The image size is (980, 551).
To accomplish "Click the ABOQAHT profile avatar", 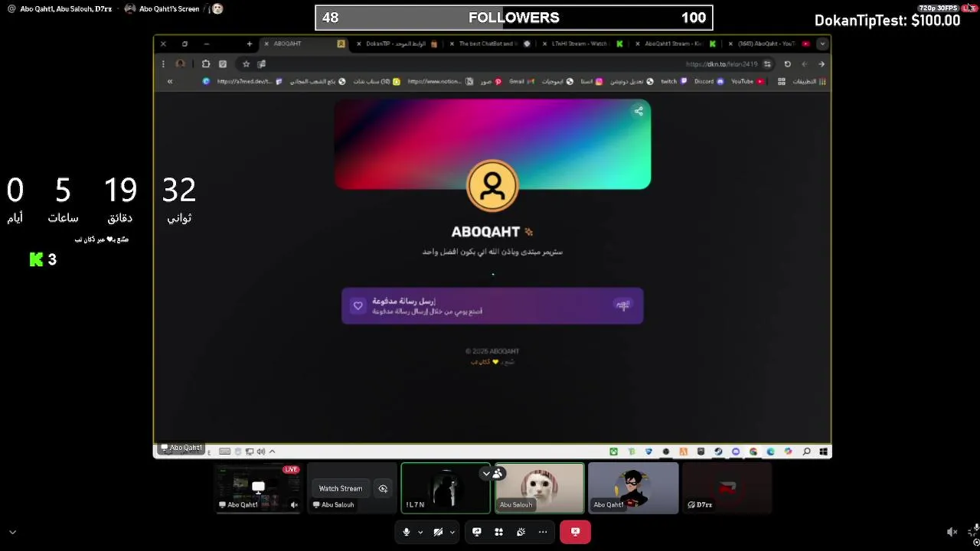I will tap(492, 185).
